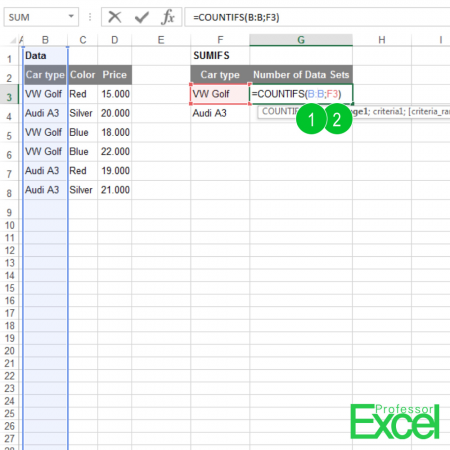Select the 'Audi A3' cell in row 4 column B

coord(45,113)
